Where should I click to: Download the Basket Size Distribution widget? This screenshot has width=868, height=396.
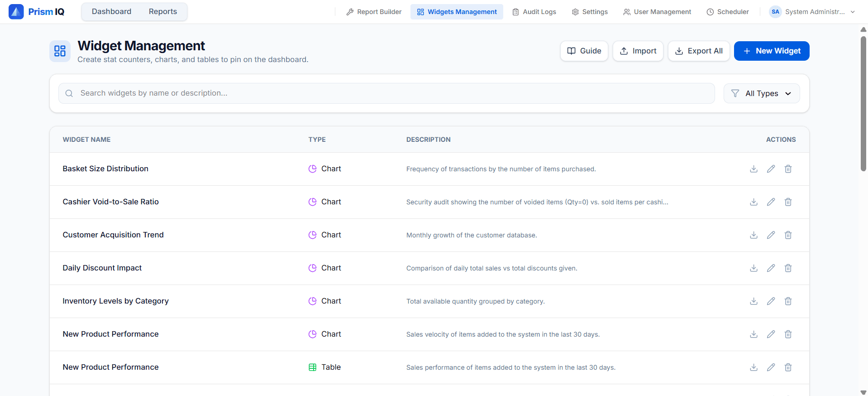[x=754, y=169]
